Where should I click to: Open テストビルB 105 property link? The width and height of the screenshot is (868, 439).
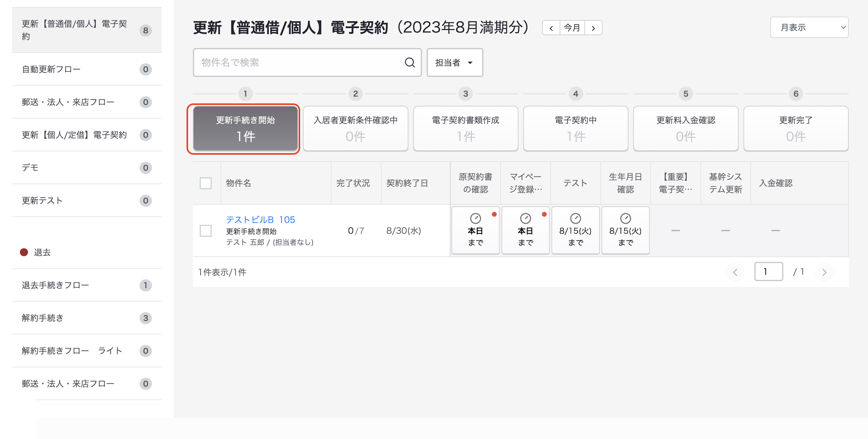260,219
